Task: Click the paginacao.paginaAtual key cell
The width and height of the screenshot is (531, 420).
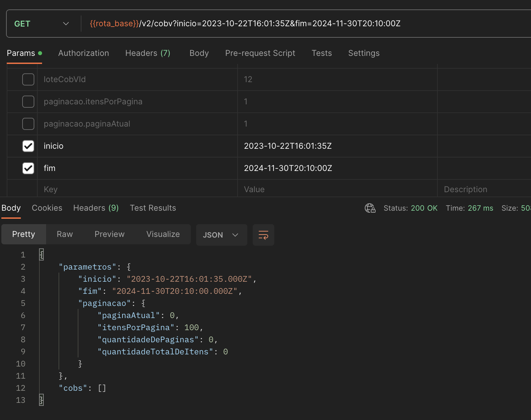Action: click(137, 124)
